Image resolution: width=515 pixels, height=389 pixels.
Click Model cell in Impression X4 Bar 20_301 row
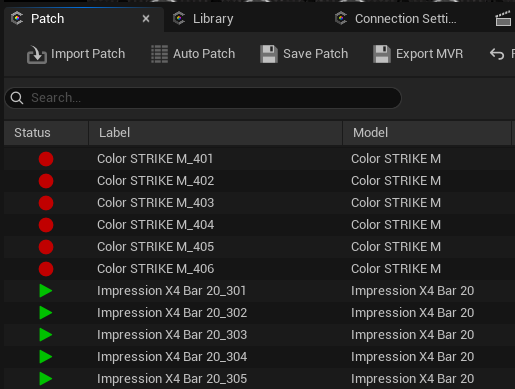click(x=413, y=291)
